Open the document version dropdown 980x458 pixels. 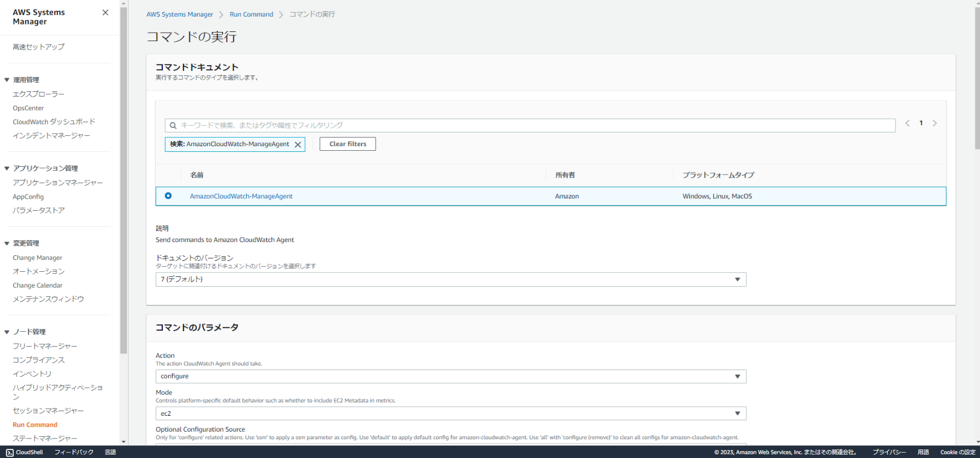point(451,279)
